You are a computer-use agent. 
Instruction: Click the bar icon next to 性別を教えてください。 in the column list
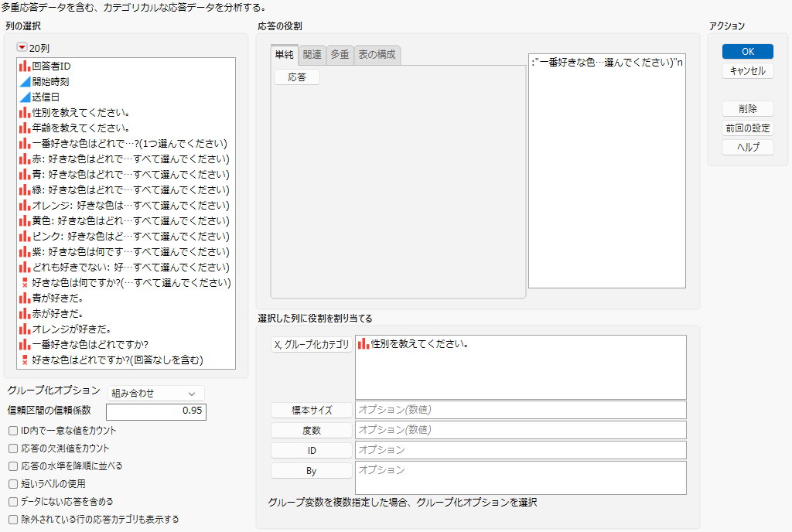tap(25, 113)
